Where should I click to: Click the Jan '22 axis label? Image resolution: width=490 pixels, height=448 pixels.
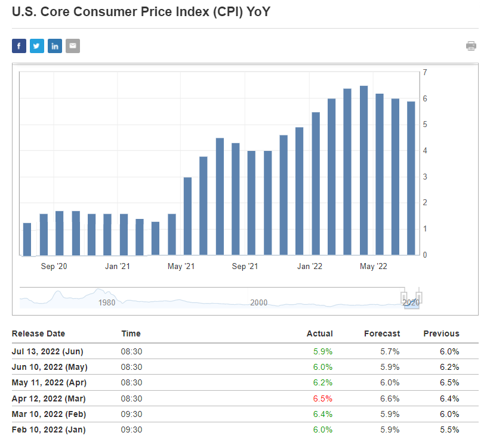pyautogui.click(x=310, y=266)
